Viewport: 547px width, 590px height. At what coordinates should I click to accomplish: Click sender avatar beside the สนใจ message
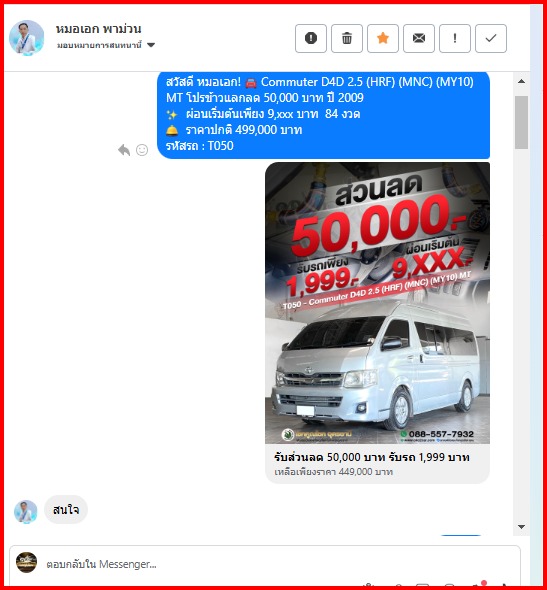click(26, 512)
